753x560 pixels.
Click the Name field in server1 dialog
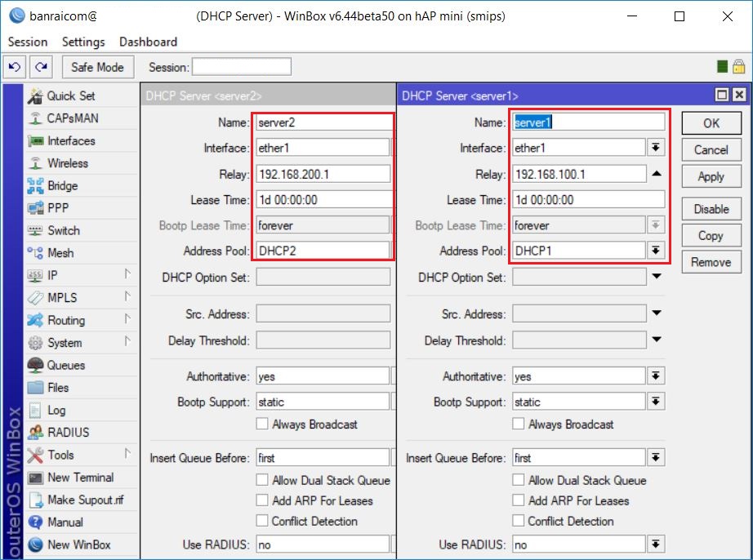click(x=588, y=122)
